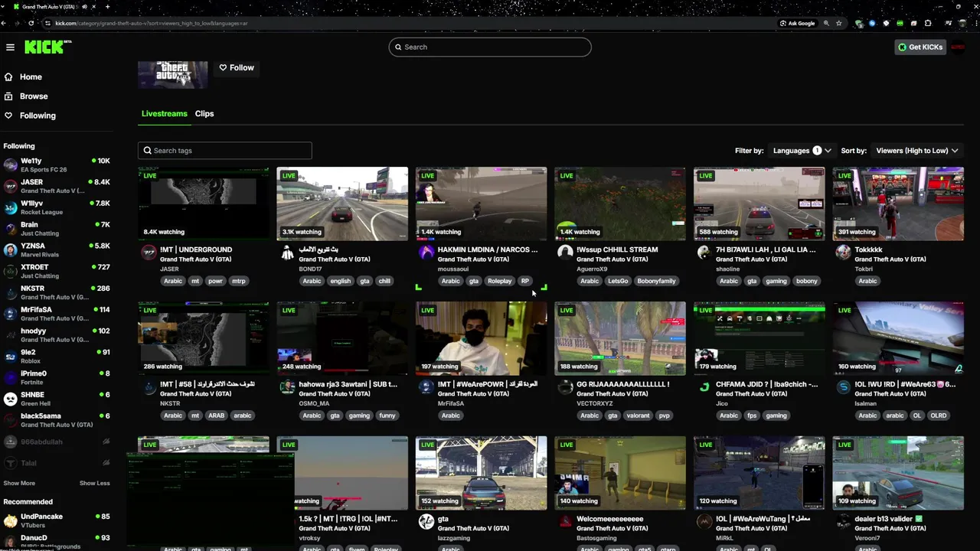Open hnodyy channel in Following list

(57, 335)
